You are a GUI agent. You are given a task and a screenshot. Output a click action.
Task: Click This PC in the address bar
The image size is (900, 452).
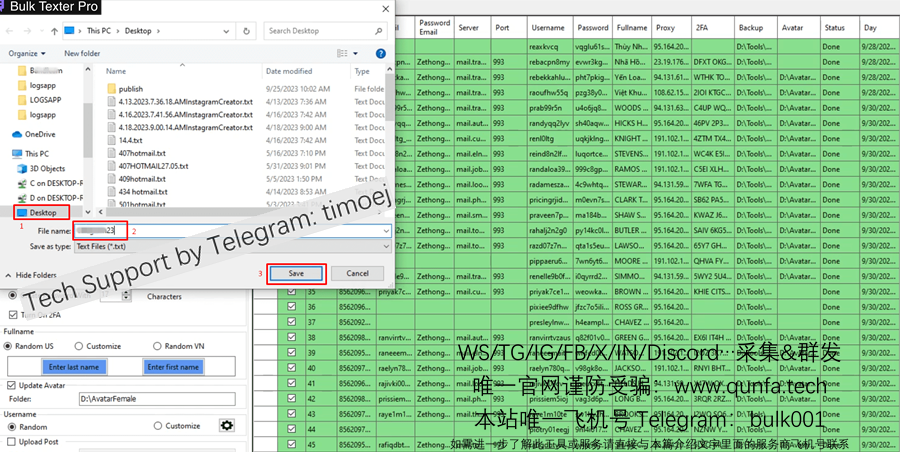pos(99,31)
